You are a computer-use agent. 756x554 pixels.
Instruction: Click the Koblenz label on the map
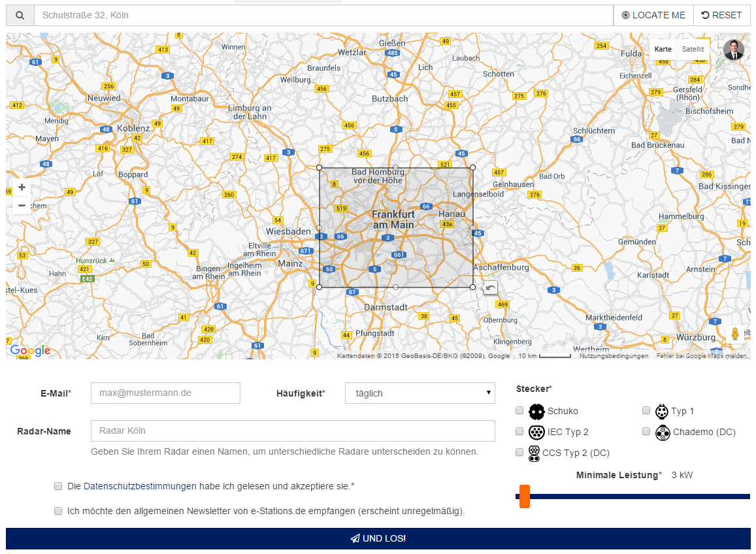(x=133, y=128)
